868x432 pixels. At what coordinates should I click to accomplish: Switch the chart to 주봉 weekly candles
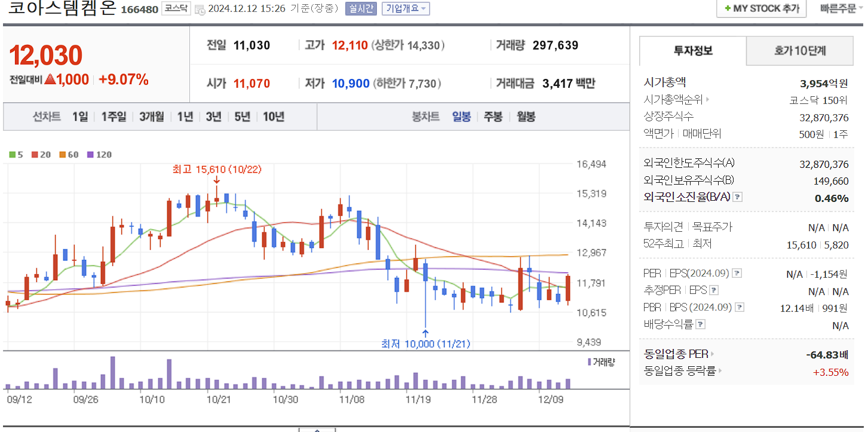click(492, 117)
